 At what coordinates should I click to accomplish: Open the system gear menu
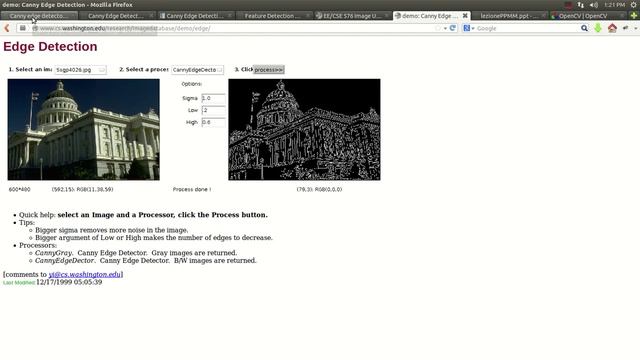(634, 5)
